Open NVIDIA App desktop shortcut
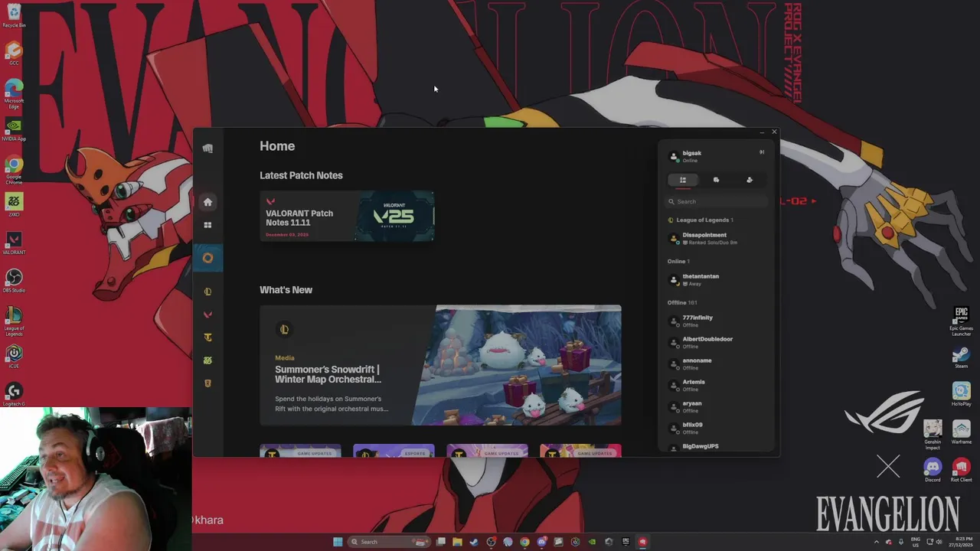Viewport: 980px width, 551px height. pyautogui.click(x=14, y=129)
